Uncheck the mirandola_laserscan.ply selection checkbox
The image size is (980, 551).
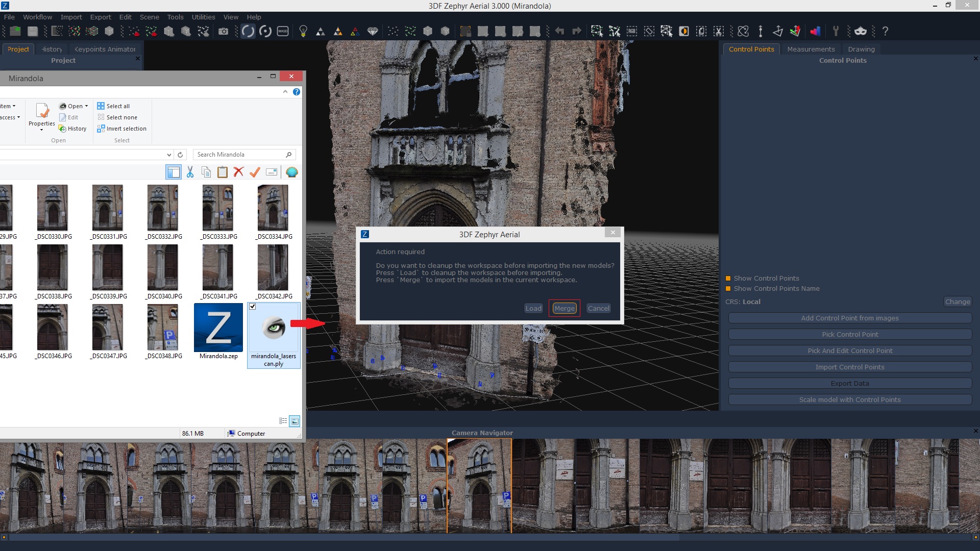[x=253, y=307]
